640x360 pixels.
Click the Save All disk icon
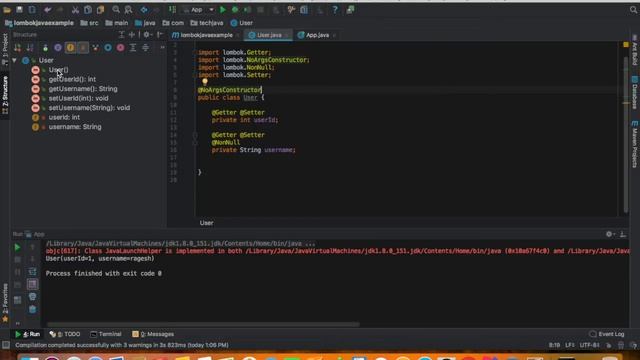pos(19,9)
